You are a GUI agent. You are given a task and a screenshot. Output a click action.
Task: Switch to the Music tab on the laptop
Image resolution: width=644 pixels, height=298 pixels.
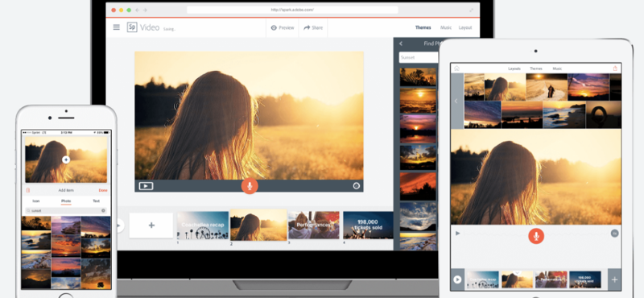pyautogui.click(x=446, y=27)
